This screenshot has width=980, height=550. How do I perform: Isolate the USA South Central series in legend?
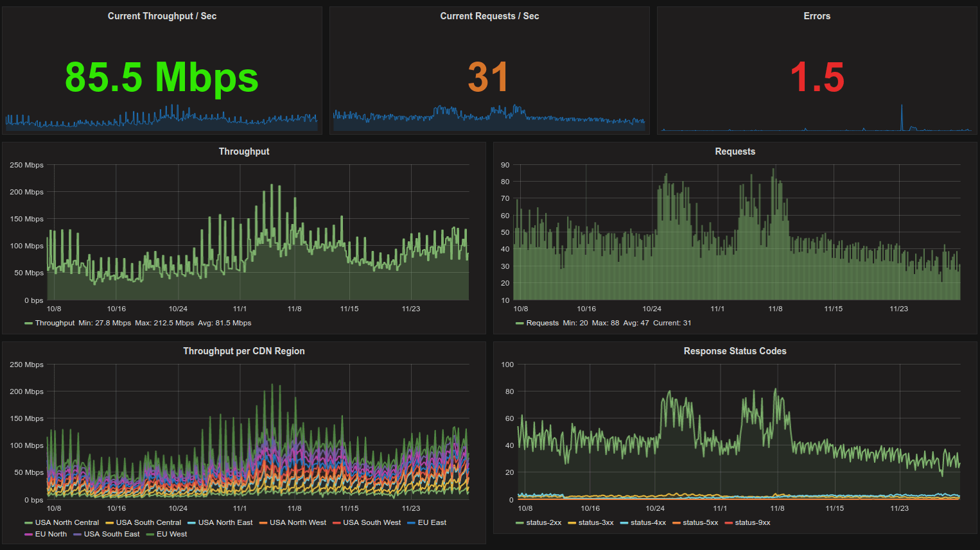tap(148, 522)
